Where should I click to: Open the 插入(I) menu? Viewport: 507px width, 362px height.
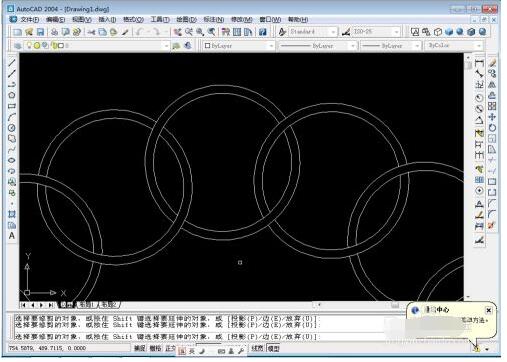coord(107,20)
